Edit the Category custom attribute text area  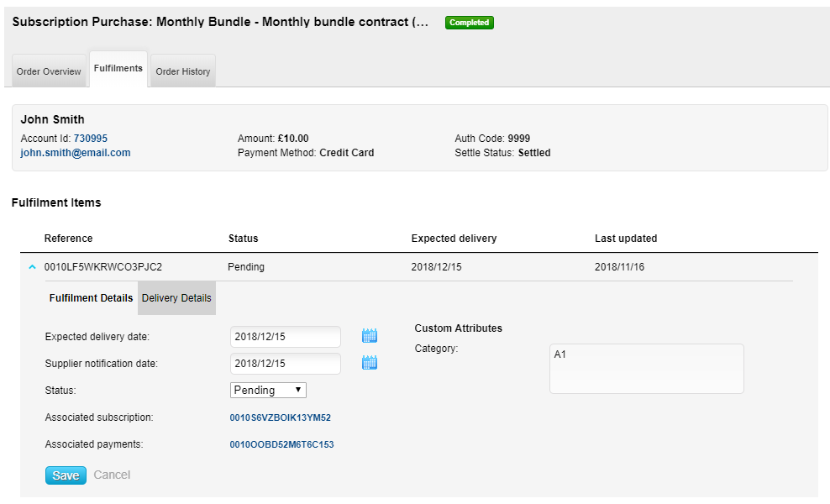click(x=646, y=368)
